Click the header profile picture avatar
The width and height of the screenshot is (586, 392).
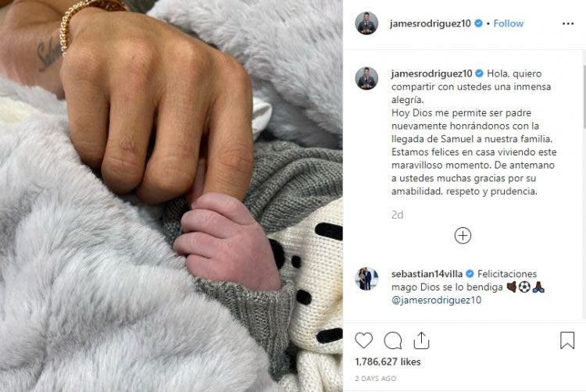[x=366, y=23]
